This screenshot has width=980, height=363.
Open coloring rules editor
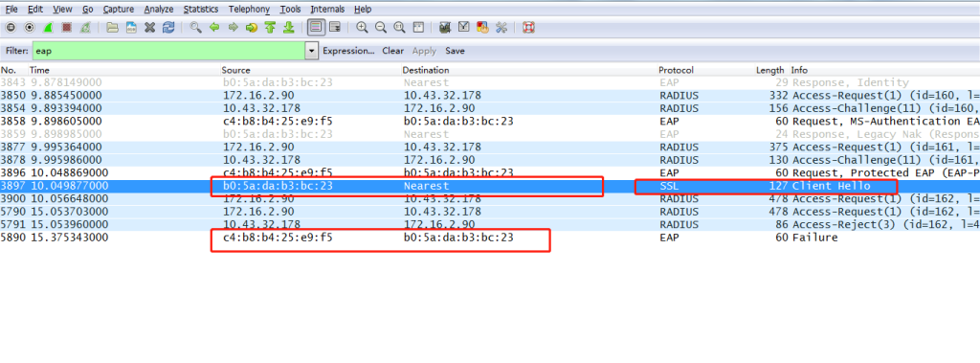(x=482, y=28)
